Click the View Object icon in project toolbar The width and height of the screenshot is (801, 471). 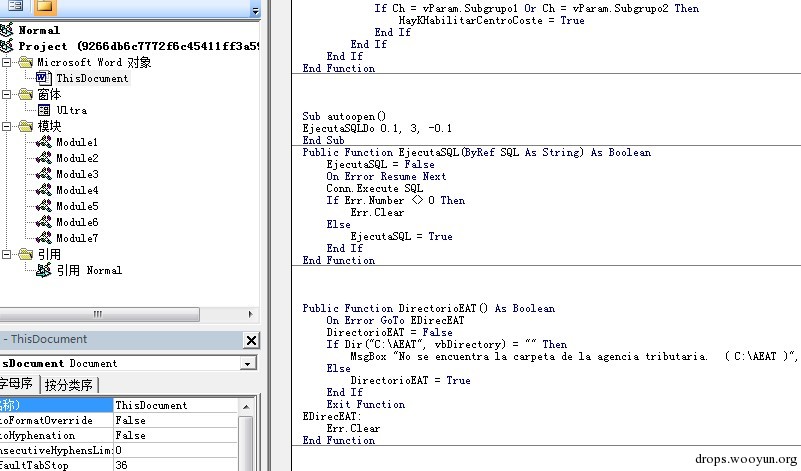(15, 6)
